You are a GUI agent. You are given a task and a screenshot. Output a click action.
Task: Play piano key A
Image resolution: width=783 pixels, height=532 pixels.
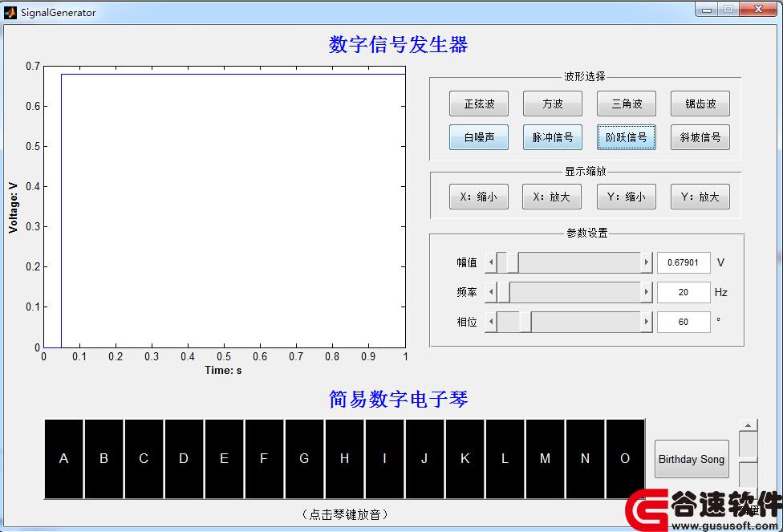point(64,458)
